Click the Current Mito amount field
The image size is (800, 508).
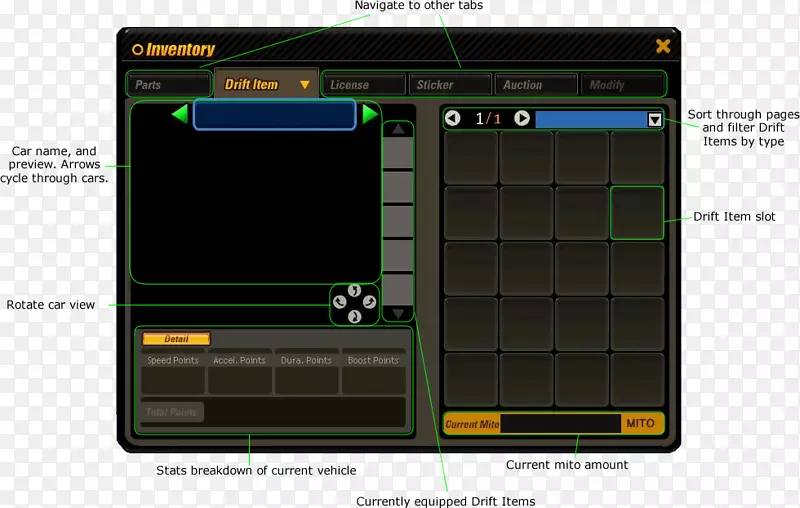click(x=560, y=424)
